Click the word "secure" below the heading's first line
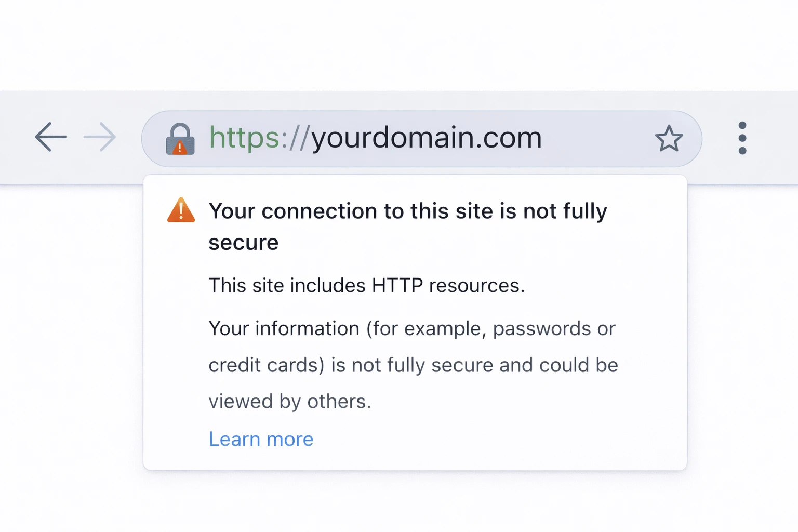This screenshot has width=798, height=532. tap(244, 243)
